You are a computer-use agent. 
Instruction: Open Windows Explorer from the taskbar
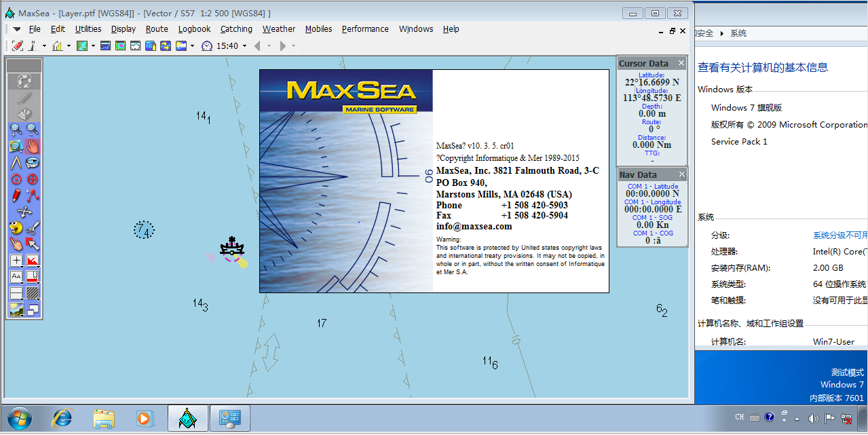point(104,418)
